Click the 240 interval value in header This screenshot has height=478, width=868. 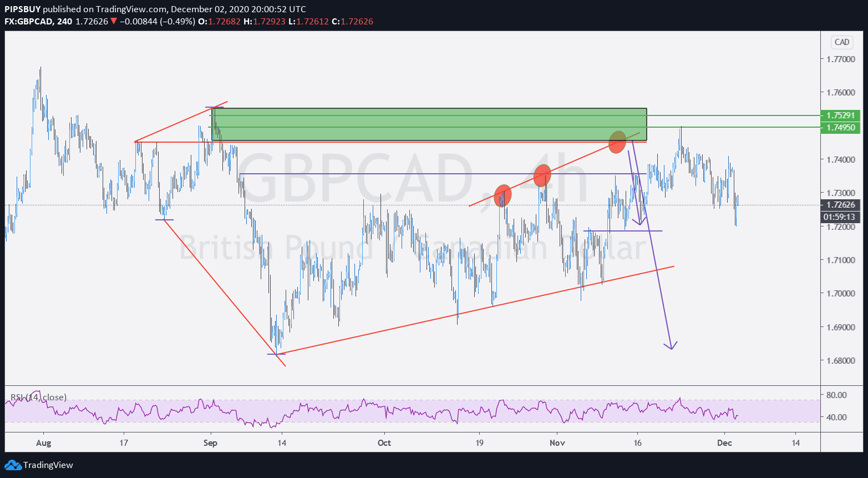tap(64, 22)
